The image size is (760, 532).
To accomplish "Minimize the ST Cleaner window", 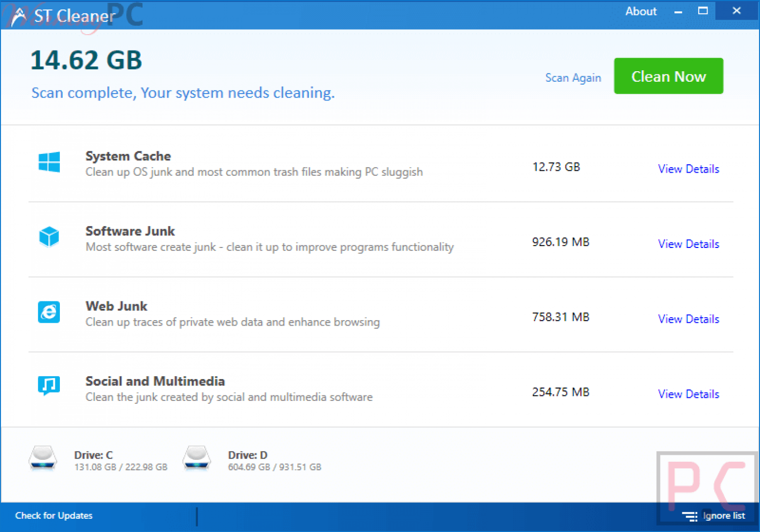I will pyautogui.click(x=678, y=11).
